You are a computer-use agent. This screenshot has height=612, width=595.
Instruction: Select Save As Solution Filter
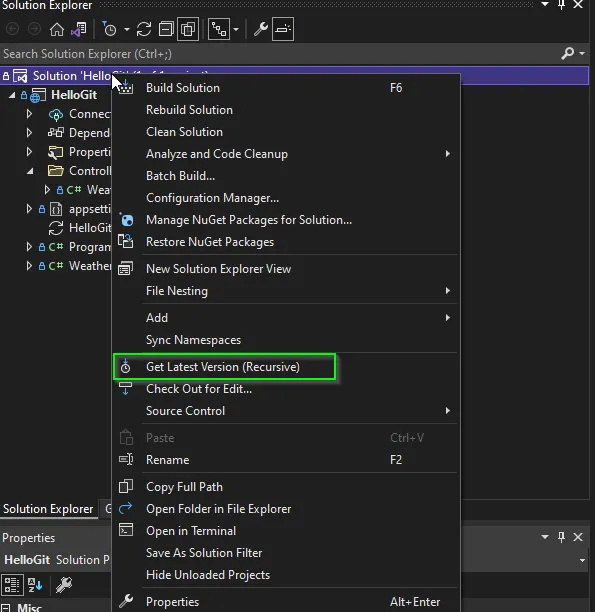click(286, 553)
